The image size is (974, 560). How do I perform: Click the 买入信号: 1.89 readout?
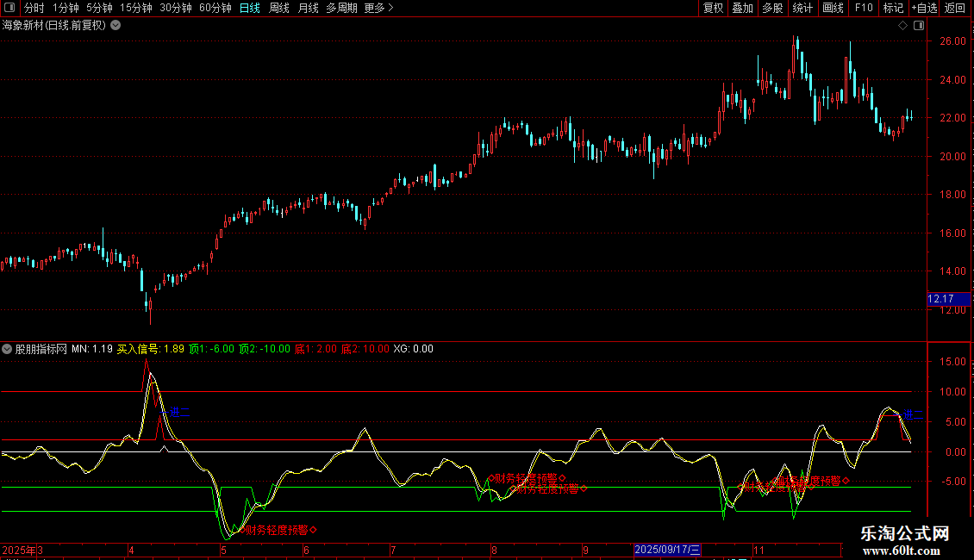[x=150, y=349]
